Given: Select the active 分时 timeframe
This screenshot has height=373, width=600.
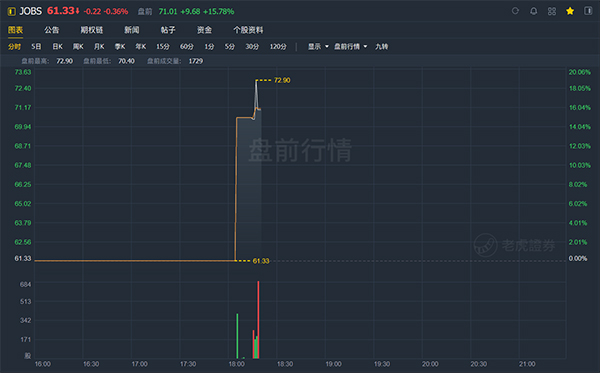Looking at the screenshot, I should pyautogui.click(x=15, y=46).
